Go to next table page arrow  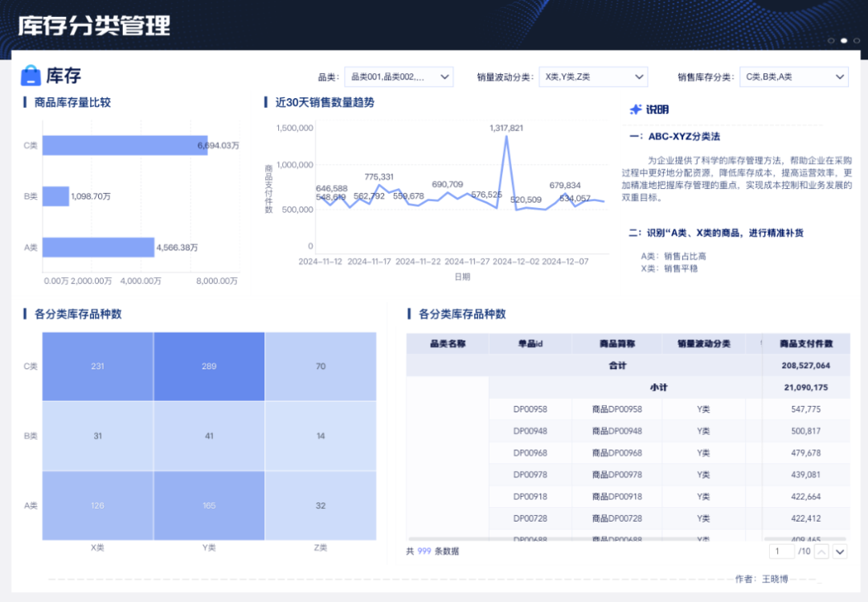click(x=841, y=551)
